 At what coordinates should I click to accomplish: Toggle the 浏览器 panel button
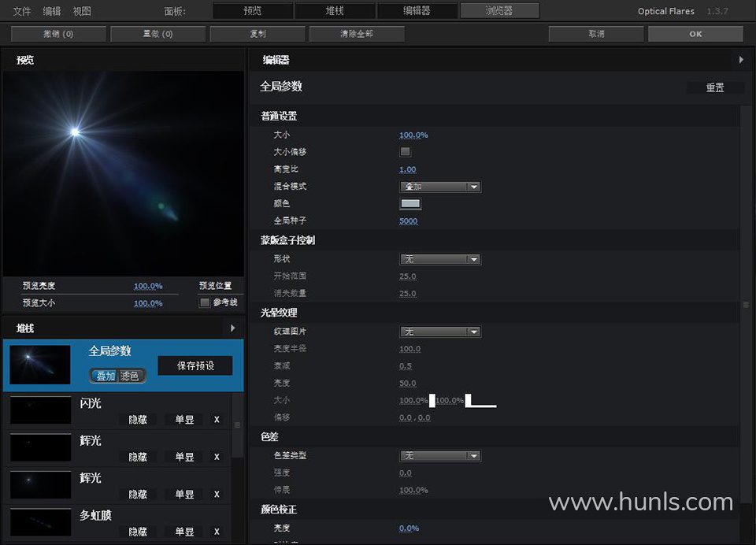499,10
